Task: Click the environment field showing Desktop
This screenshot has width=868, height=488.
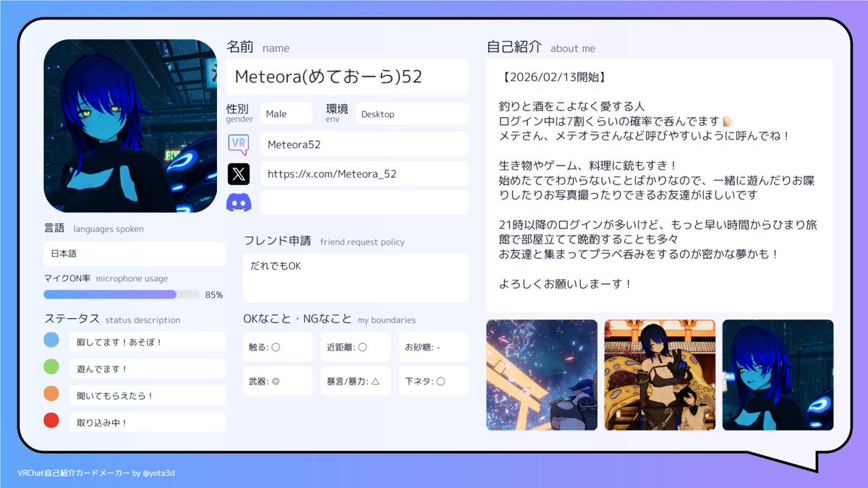Action: click(x=412, y=114)
